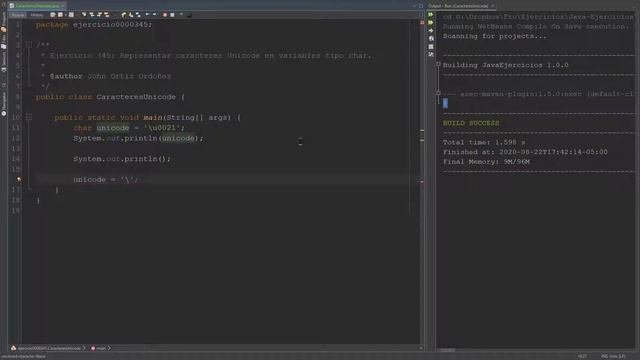The width and height of the screenshot is (640, 360).
Task: Close the CaracteresUnicode.java editor tab
Action: [x=63, y=6]
